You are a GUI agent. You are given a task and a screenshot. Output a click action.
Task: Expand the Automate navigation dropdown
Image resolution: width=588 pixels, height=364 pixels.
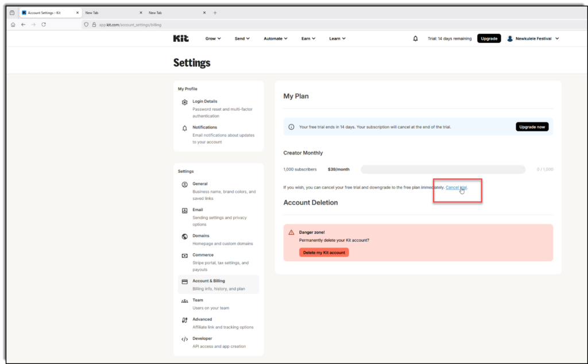[276, 38]
